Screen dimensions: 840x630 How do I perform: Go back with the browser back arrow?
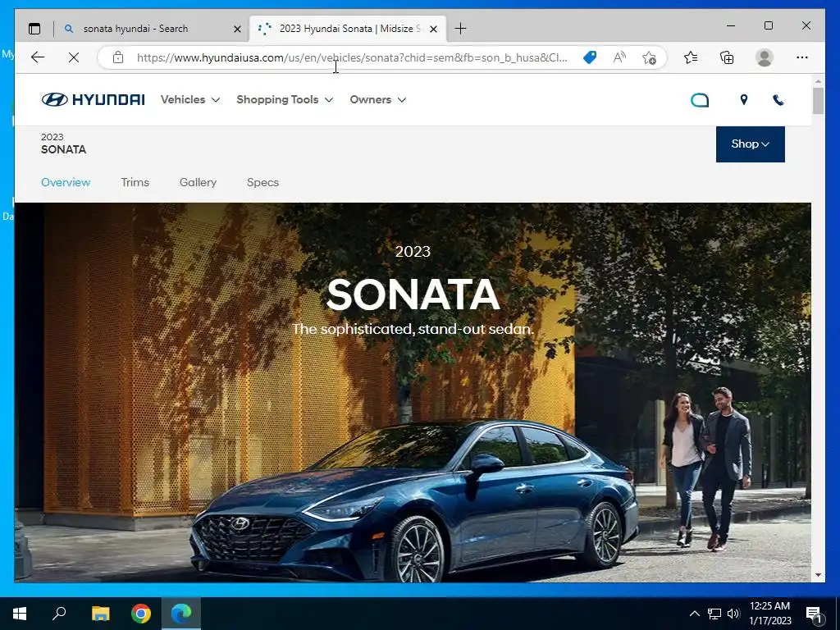pyautogui.click(x=38, y=57)
